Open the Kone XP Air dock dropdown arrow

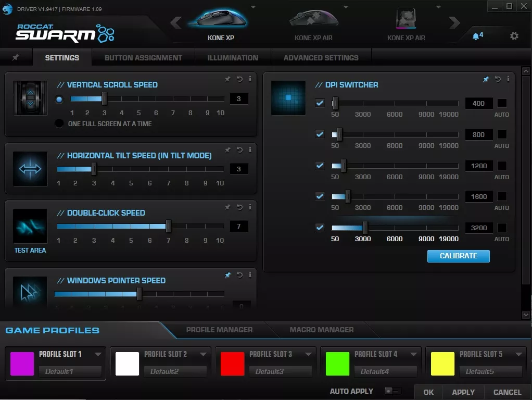tap(438, 7)
